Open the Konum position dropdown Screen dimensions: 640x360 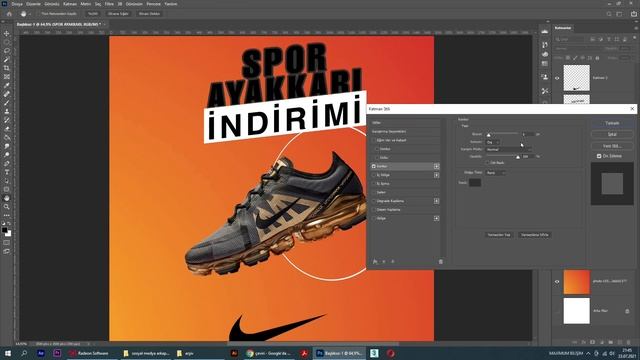tap(493, 142)
